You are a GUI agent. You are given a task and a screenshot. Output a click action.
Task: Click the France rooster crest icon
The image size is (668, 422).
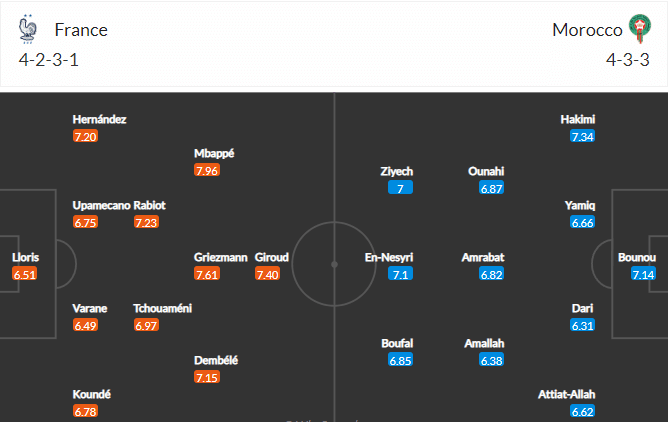(28, 29)
